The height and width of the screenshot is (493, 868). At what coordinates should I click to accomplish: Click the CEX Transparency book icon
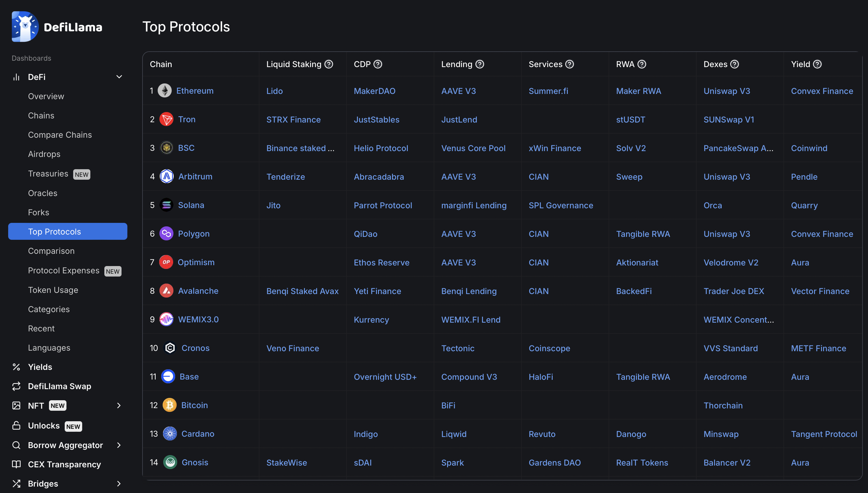pyautogui.click(x=16, y=464)
